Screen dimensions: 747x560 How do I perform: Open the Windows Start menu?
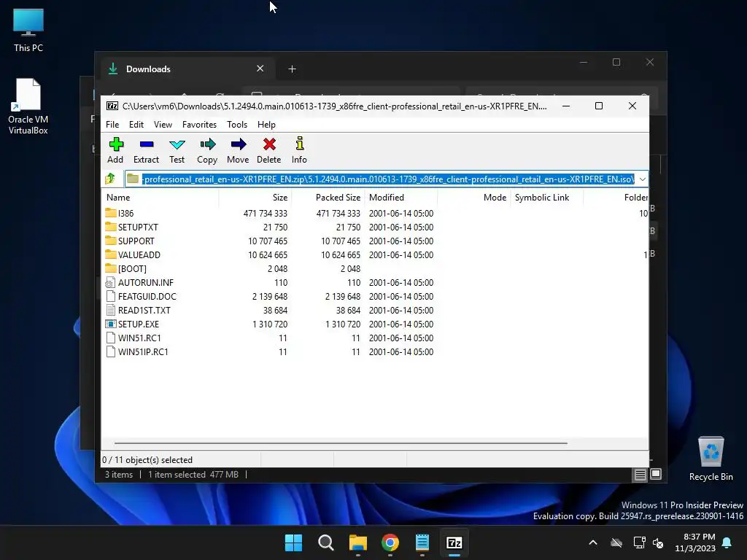pyautogui.click(x=293, y=542)
